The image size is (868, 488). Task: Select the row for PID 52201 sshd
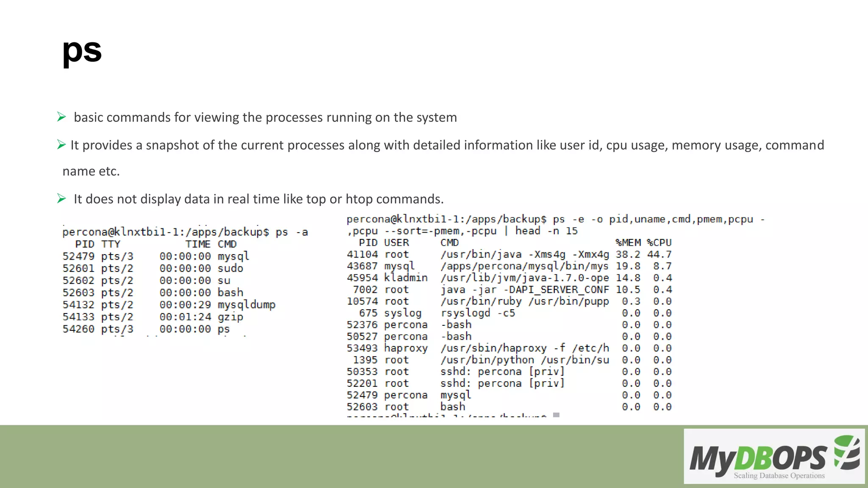tap(509, 383)
